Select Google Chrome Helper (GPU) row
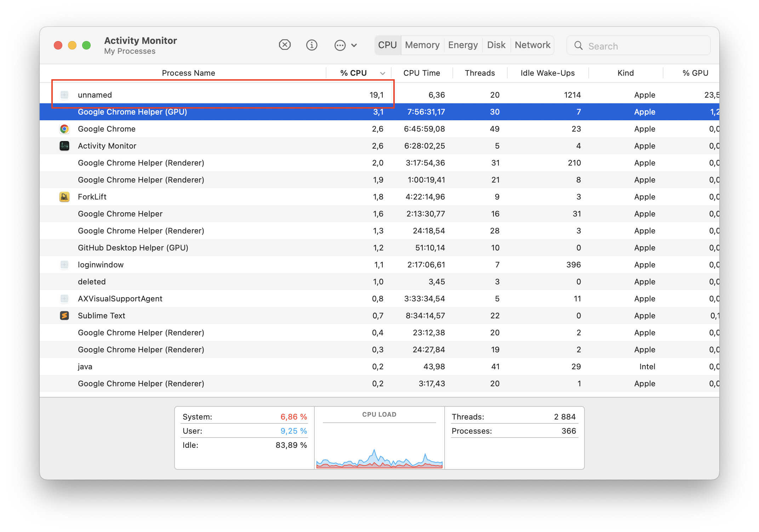This screenshot has width=759, height=532. [379, 112]
